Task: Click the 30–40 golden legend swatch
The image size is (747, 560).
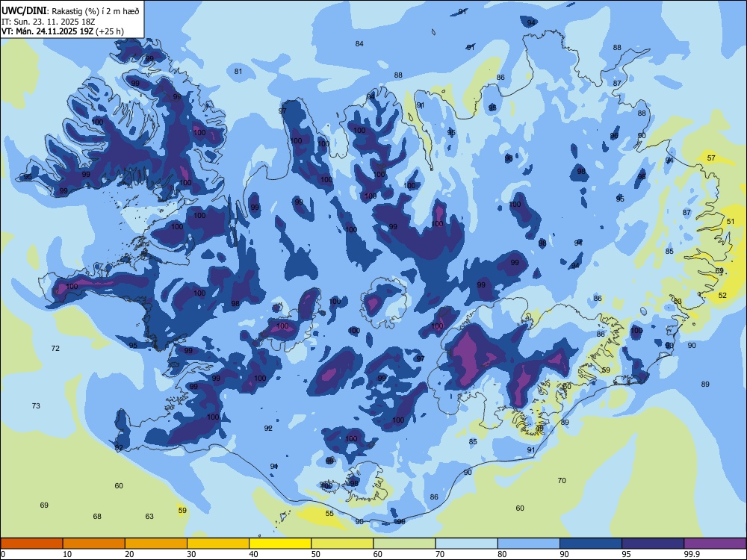Action: pyautogui.click(x=218, y=544)
